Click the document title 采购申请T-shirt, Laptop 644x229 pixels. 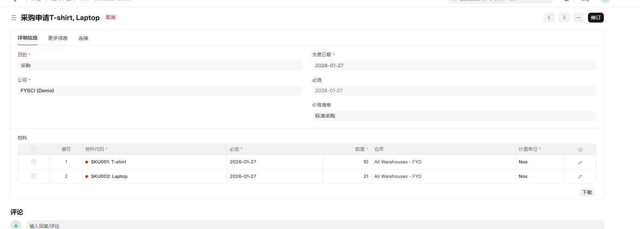(60, 18)
